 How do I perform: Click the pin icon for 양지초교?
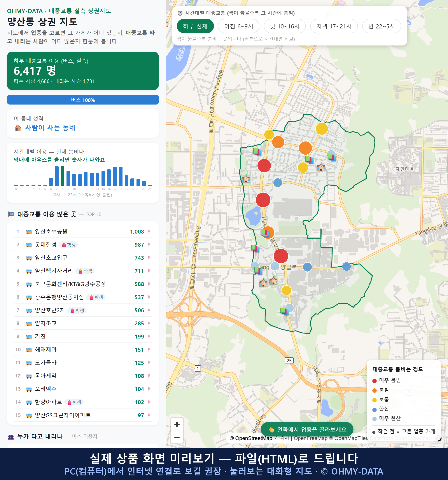tap(149, 324)
